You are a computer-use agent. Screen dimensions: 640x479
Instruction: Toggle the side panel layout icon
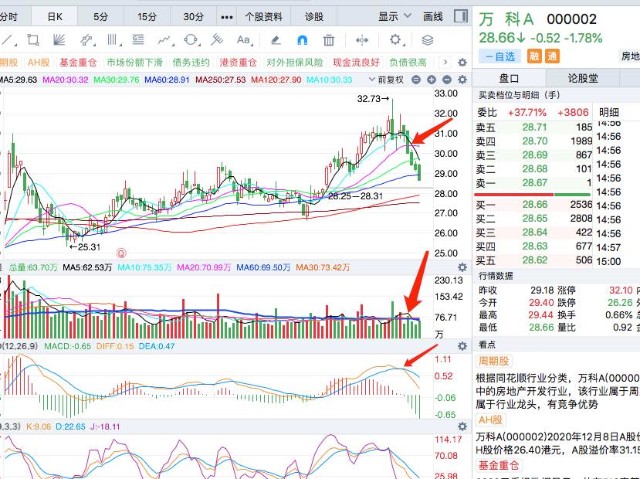click(x=462, y=17)
